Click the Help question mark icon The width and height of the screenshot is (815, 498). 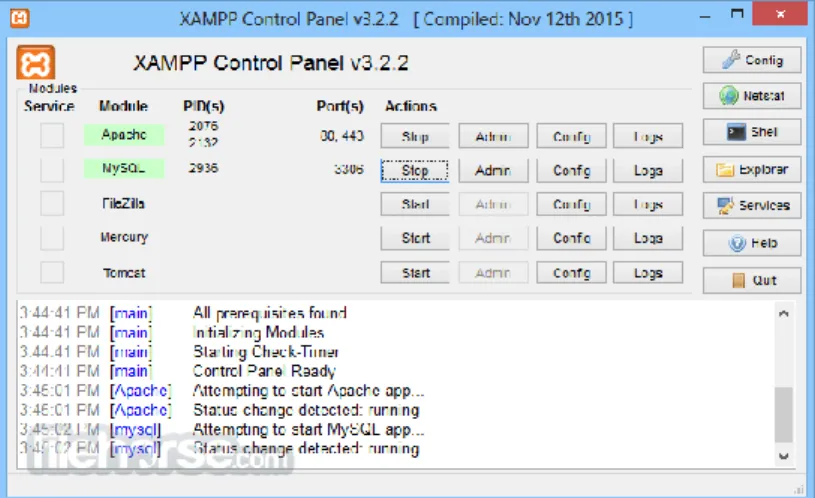click(x=737, y=243)
